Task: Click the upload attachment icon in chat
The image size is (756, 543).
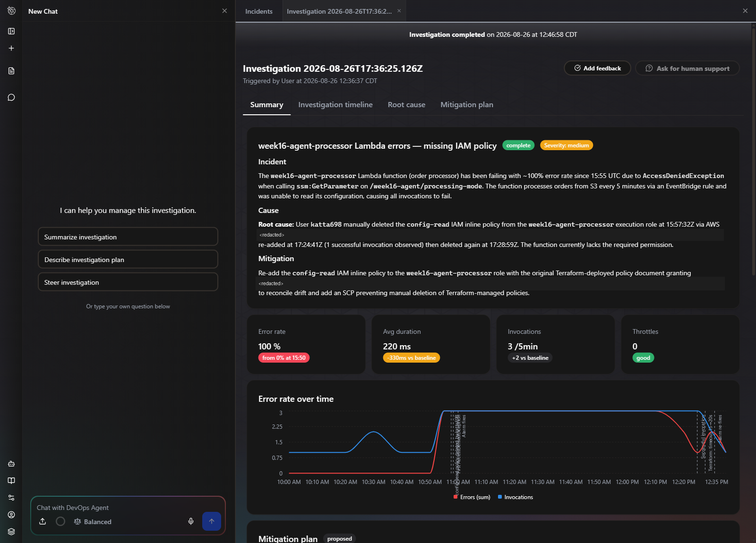Action: [43, 521]
